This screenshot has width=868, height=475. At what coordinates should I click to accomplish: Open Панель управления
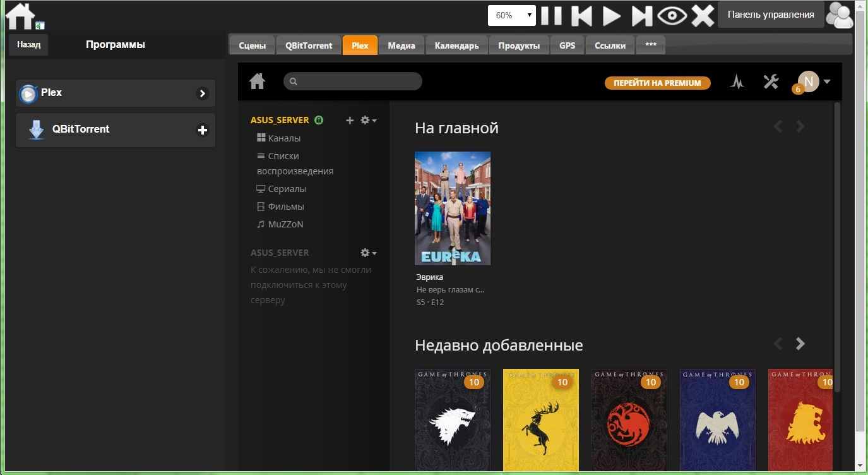(x=770, y=13)
